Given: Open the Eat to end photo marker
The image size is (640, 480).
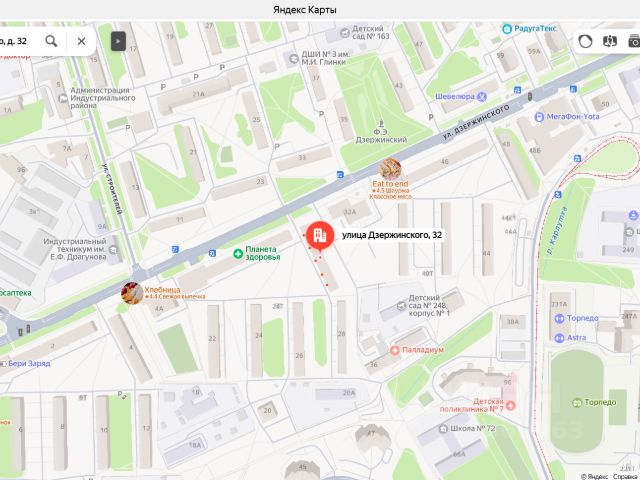Looking at the screenshot, I should [x=390, y=169].
